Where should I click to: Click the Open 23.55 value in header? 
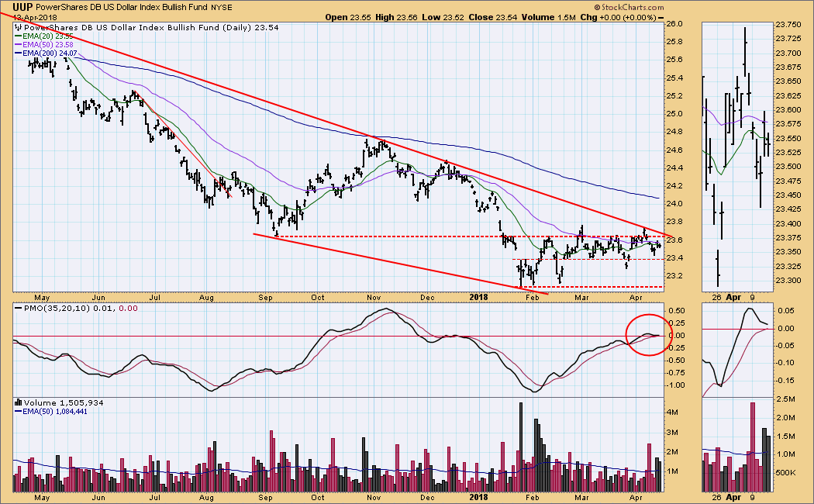pyautogui.click(x=348, y=17)
